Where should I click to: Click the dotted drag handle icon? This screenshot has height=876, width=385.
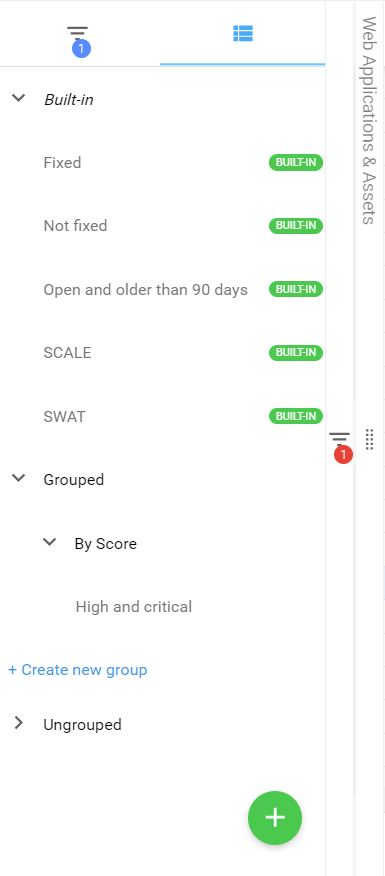point(369,439)
